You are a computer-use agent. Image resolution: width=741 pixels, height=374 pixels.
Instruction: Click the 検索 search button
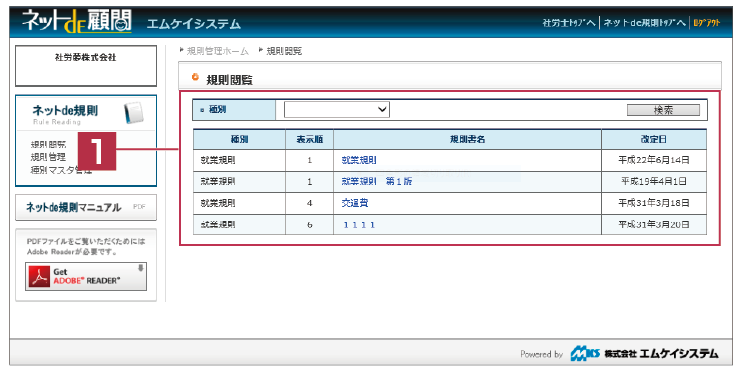tap(663, 110)
